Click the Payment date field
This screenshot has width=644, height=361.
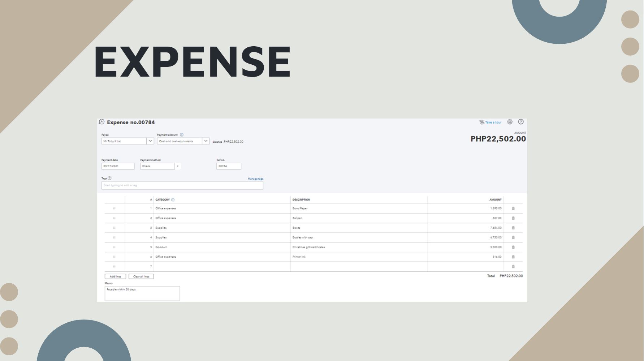(118, 166)
